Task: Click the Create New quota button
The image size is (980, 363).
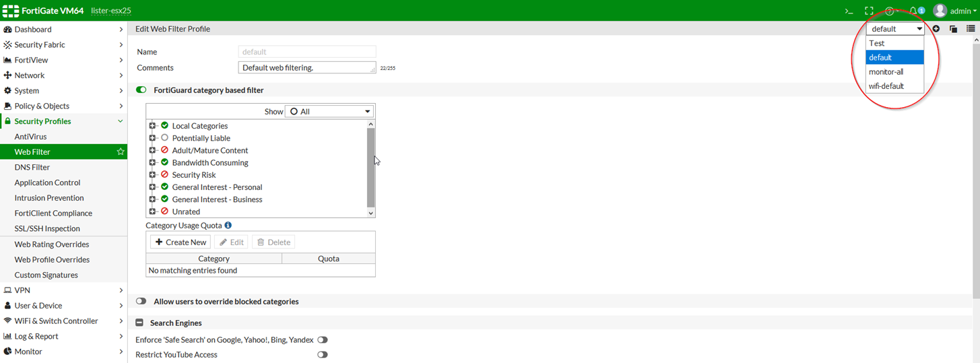Action: click(x=181, y=242)
